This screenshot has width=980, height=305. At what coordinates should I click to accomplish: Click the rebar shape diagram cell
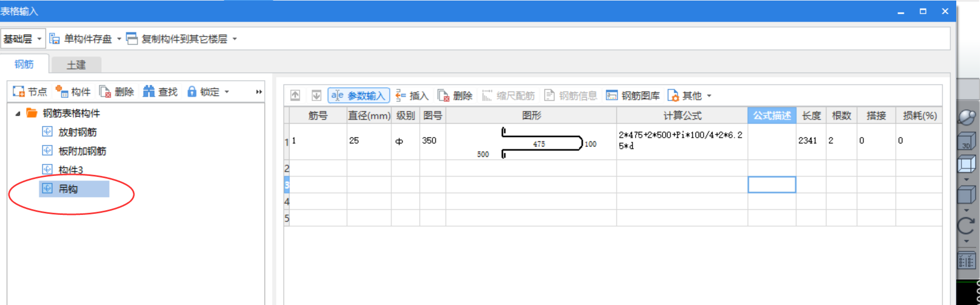531,142
